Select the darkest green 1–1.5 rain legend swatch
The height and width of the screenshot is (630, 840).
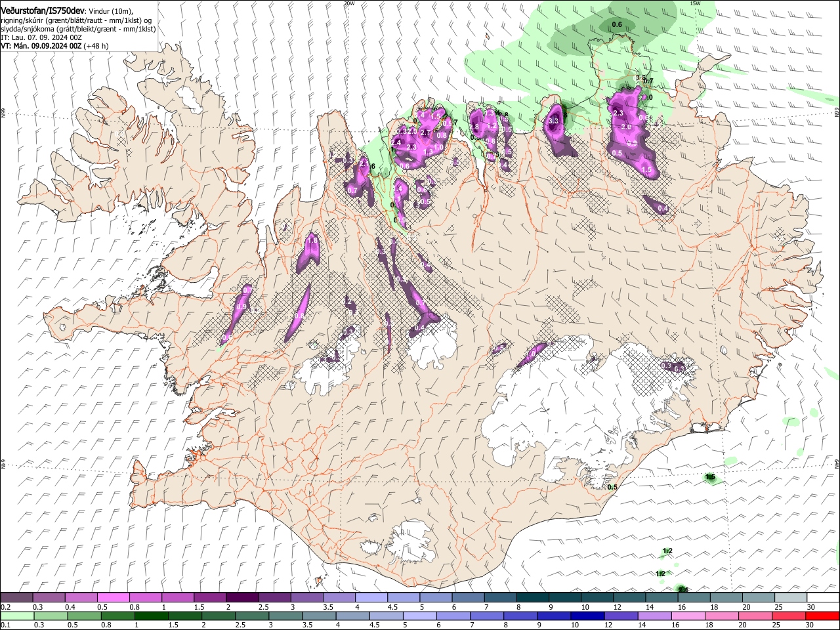pyautogui.click(x=151, y=616)
